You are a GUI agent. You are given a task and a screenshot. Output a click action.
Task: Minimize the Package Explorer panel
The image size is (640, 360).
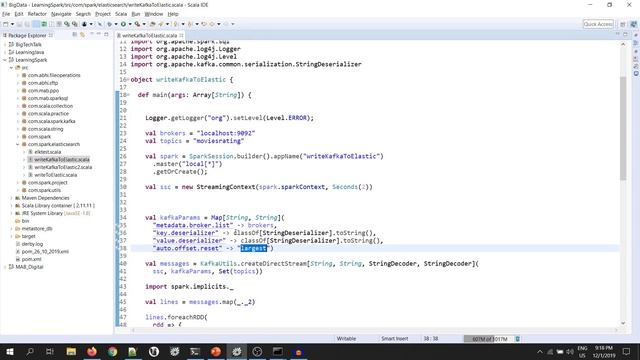[99, 34]
